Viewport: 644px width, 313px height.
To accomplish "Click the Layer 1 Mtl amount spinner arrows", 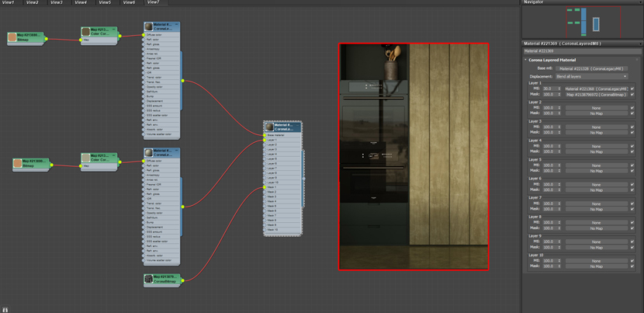I will click(559, 89).
